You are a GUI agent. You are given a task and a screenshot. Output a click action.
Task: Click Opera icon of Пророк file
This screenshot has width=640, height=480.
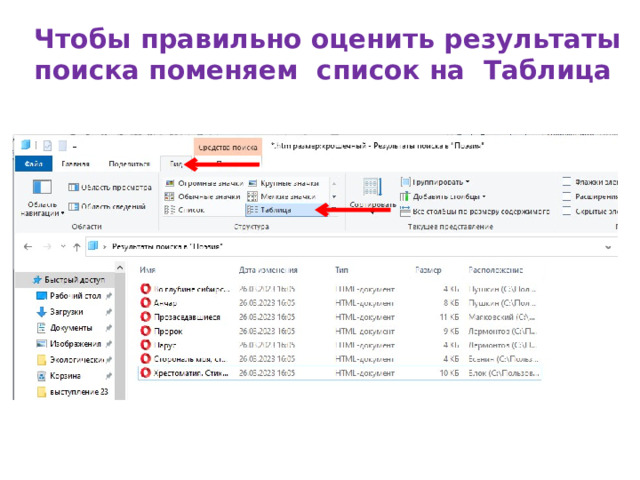(x=145, y=331)
